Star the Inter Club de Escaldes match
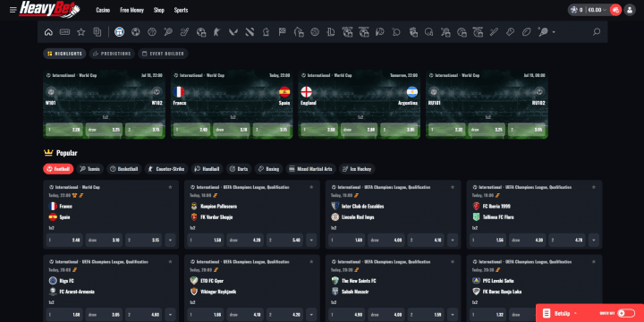This screenshot has width=644, height=322. click(x=453, y=187)
